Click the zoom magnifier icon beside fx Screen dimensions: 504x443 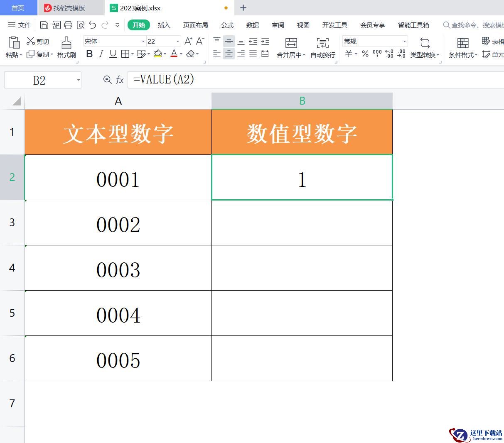pyautogui.click(x=108, y=79)
